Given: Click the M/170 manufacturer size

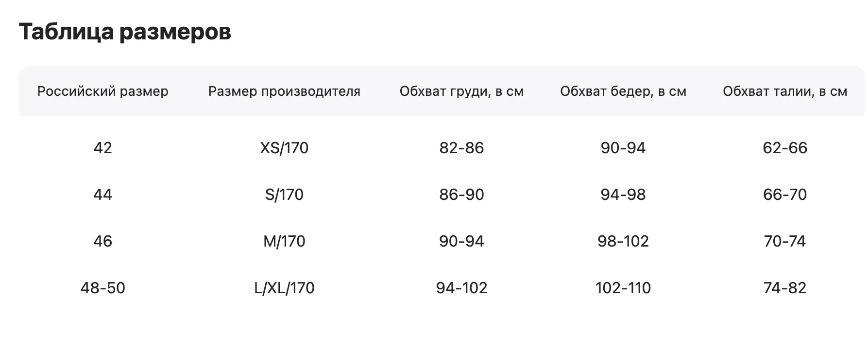Looking at the screenshot, I should (x=284, y=241).
